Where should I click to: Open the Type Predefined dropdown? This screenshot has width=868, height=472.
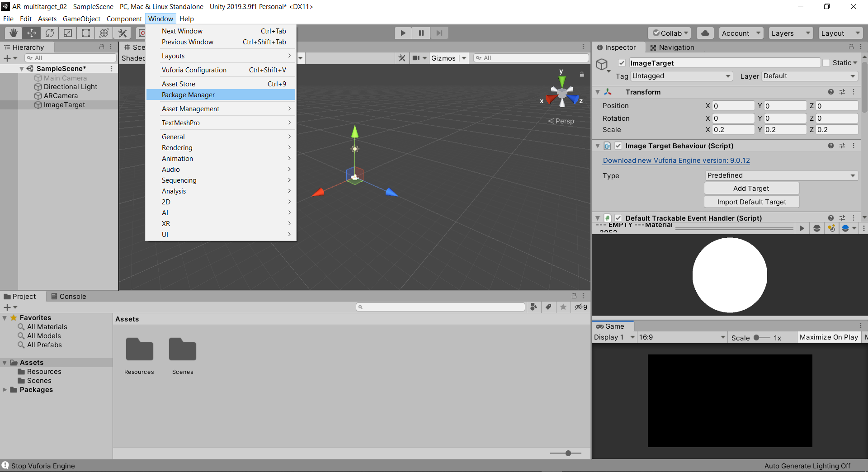[x=781, y=175]
